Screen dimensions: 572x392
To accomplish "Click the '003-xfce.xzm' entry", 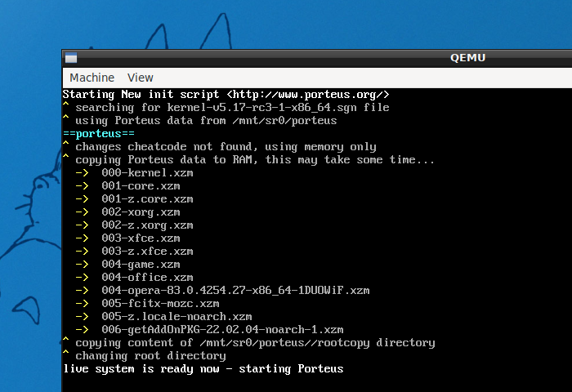I will (141, 238).
